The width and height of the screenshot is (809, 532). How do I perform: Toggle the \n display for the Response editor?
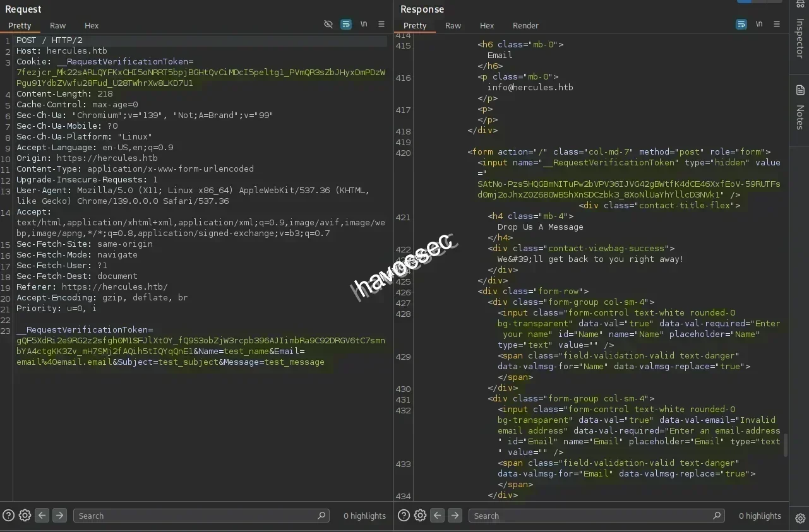click(758, 24)
